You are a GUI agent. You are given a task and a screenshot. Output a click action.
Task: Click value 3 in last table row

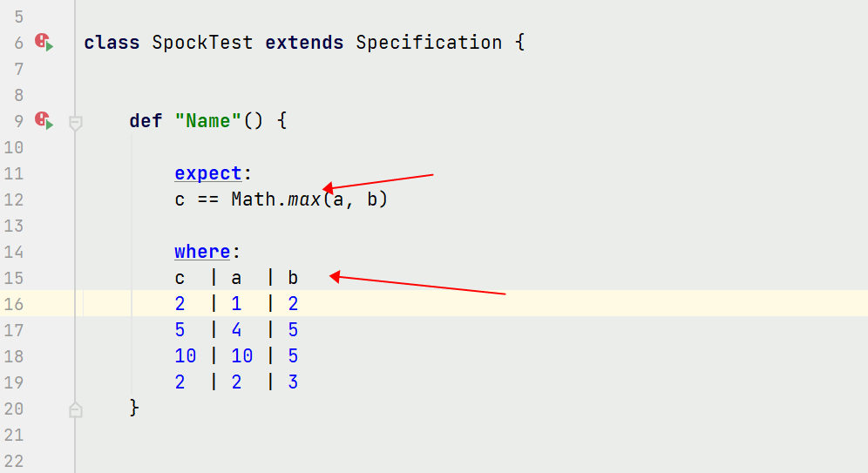coord(293,382)
